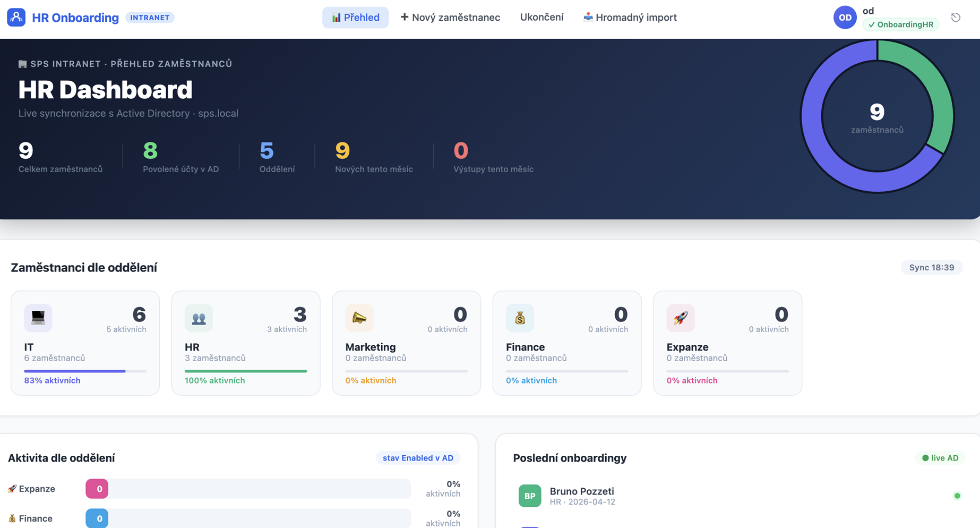Click the Expanze activity bar value 0
The width and height of the screenshot is (980, 528).
pos(97,489)
